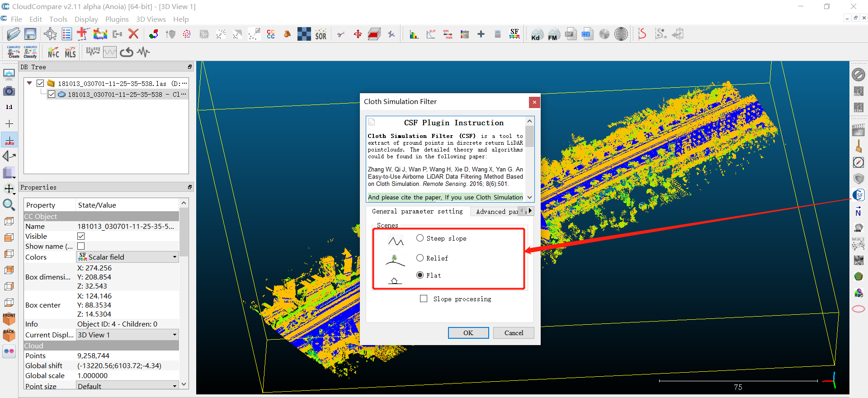
Task: Open the Tools menu
Action: point(58,19)
